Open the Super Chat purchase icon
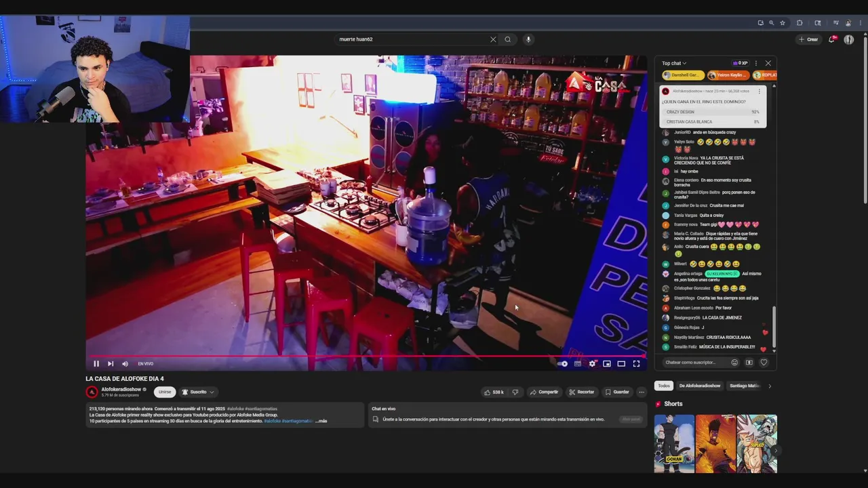Image resolution: width=868 pixels, height=488 pixels. [x=749, y=363]
